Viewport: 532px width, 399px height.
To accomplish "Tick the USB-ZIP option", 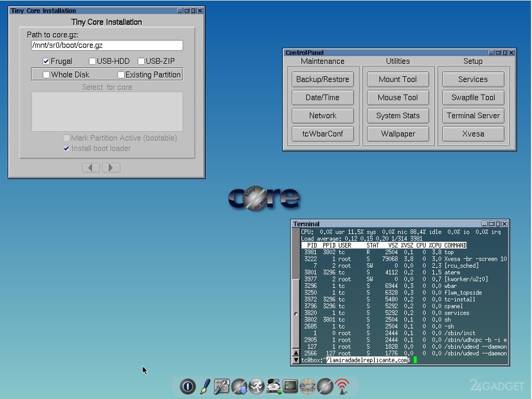I will tap(141, 61).
